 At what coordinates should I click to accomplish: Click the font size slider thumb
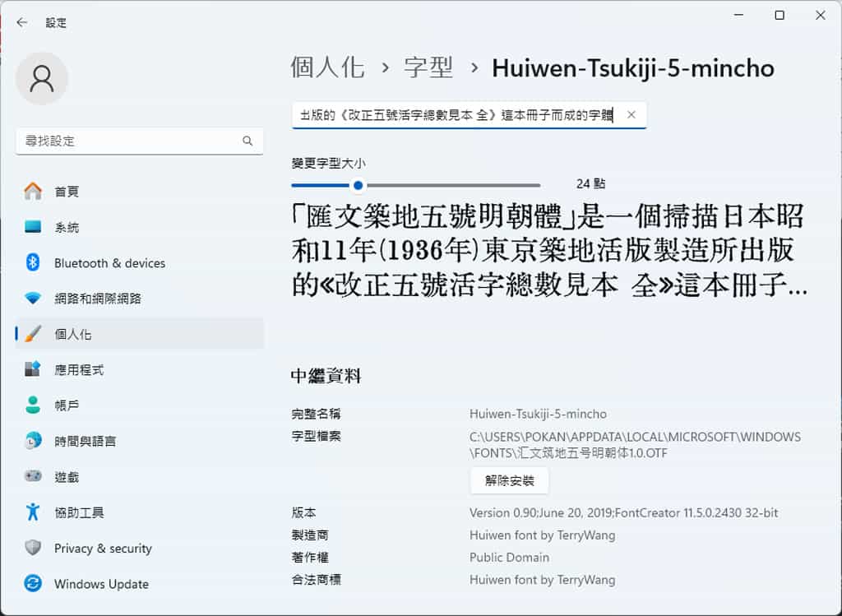359,185
